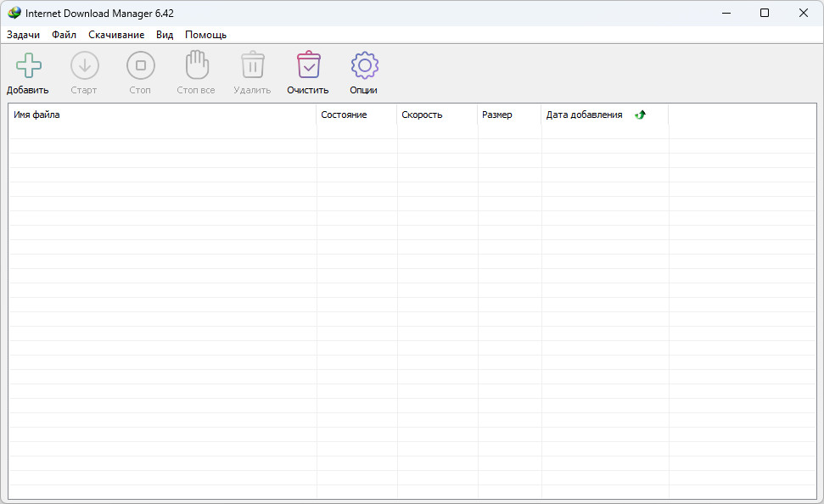The height and width of the screenshot is (504, 824).
Task: Click the Стоп square icon
Action: 140,65
